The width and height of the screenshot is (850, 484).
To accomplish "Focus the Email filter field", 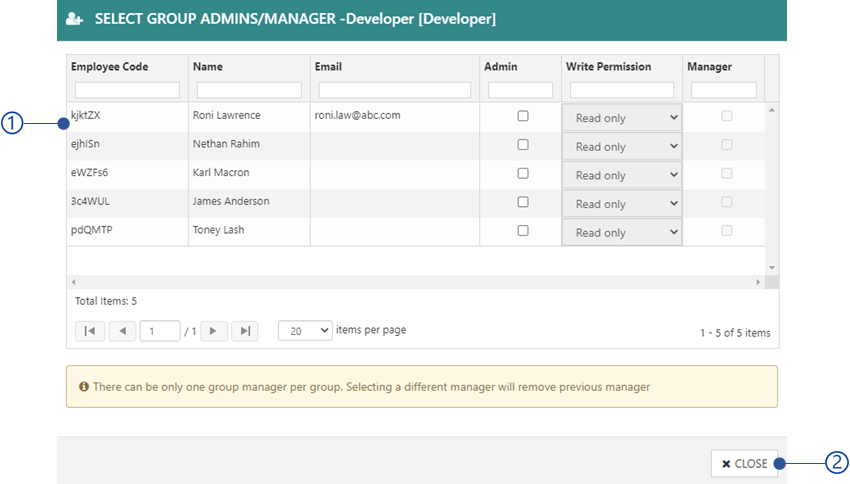I will (395, 90).
